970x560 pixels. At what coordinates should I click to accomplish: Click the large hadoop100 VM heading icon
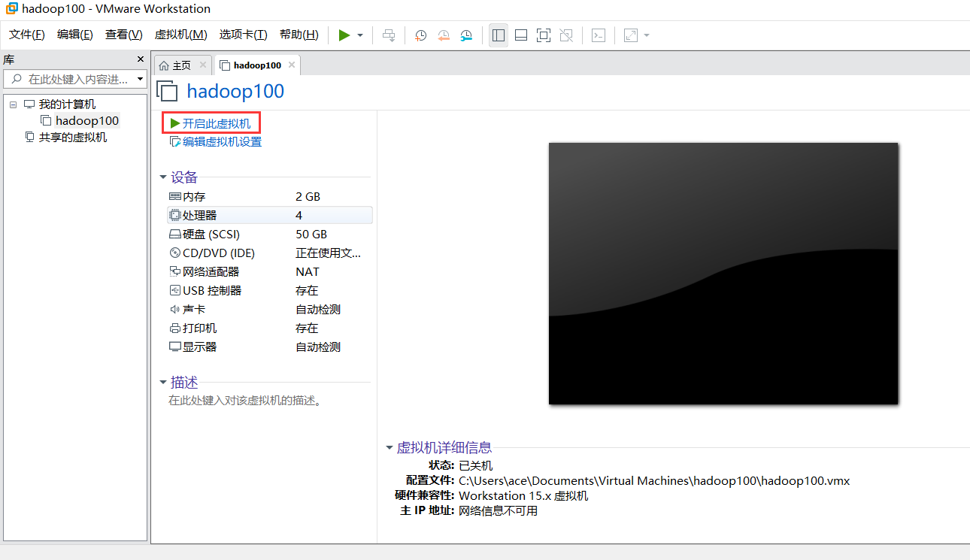(167, 91)
